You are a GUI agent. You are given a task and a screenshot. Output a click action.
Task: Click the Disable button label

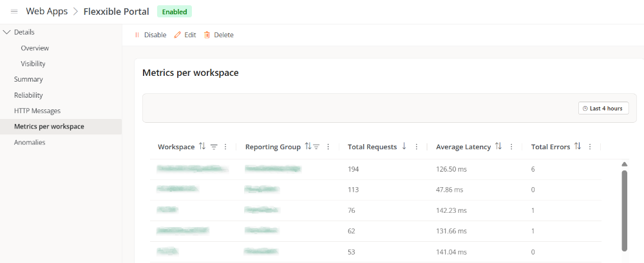(x=155, y=35)
